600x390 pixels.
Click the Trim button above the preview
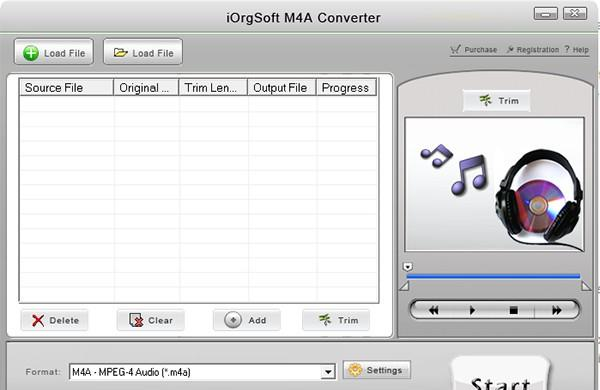[497, 101]
